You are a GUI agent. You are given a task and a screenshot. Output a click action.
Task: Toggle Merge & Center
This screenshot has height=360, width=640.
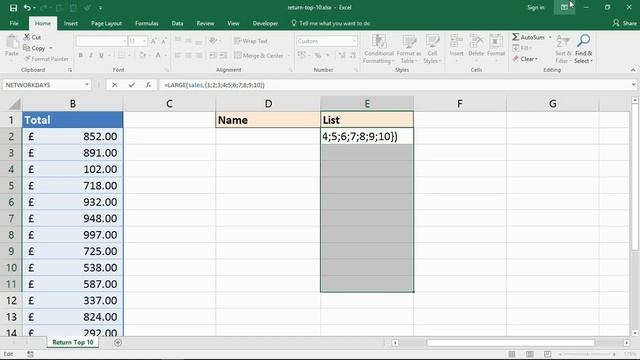(x=258, y=55)
